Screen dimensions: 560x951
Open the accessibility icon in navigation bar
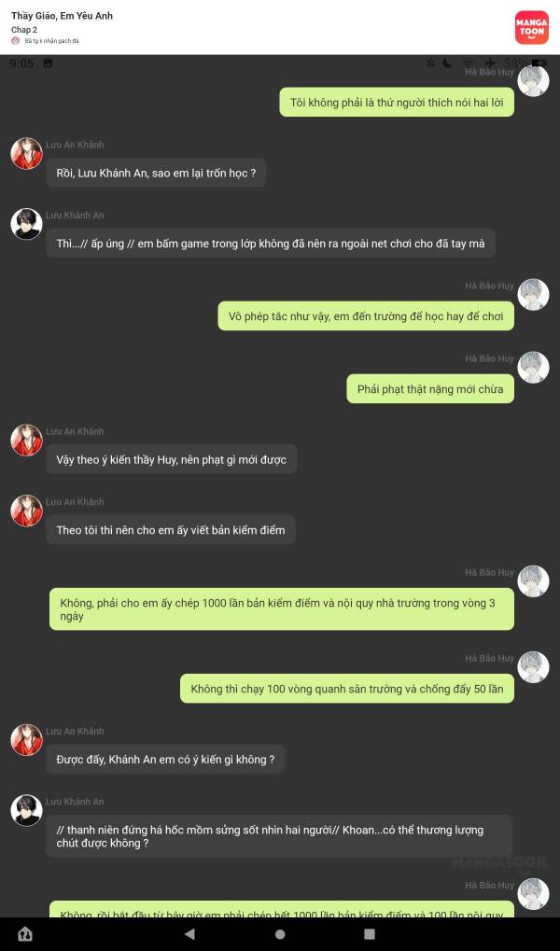[25, 933]
